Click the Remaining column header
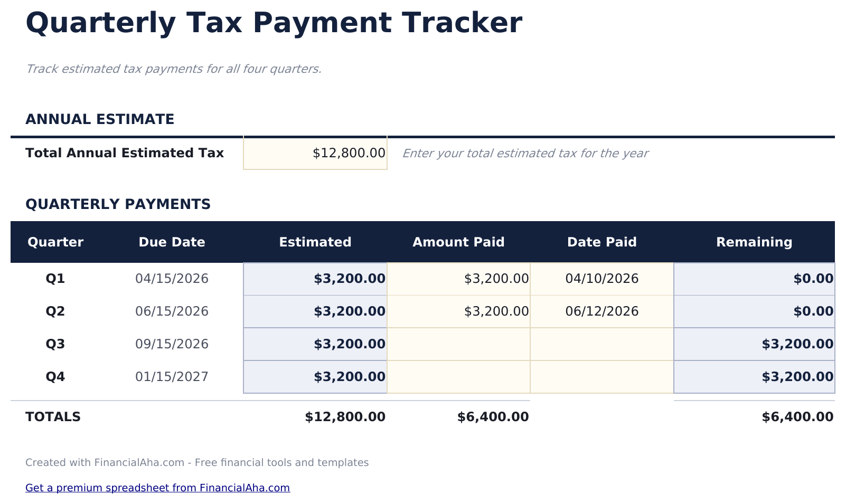The width and height of the screenshot is (846, 504). tap(754, 242)
